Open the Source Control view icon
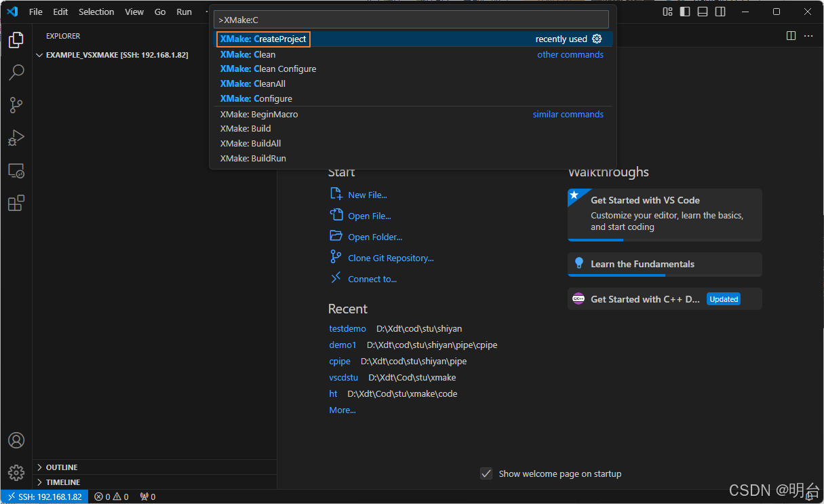The width and height of the screenshot is (824, 504). tap(16, 105)
